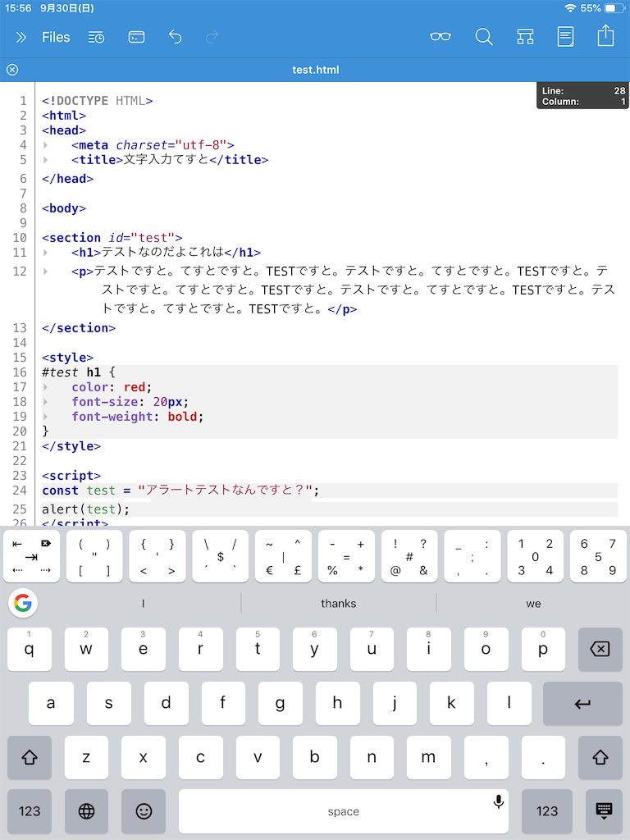
Task: Click the alert(test); line
Action: pos(85,509)
